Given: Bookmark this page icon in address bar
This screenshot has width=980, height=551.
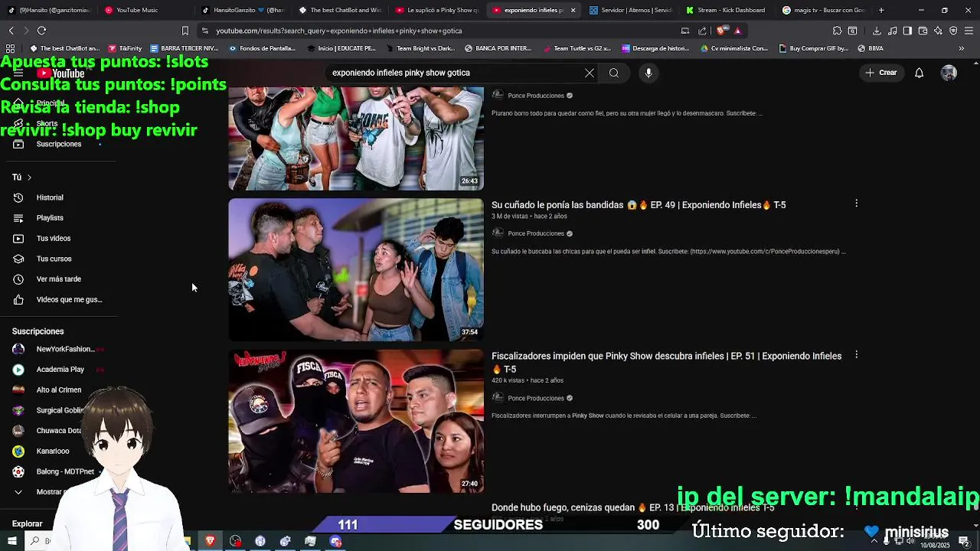Looking at the screenshot, I should [x=185, y=31].
